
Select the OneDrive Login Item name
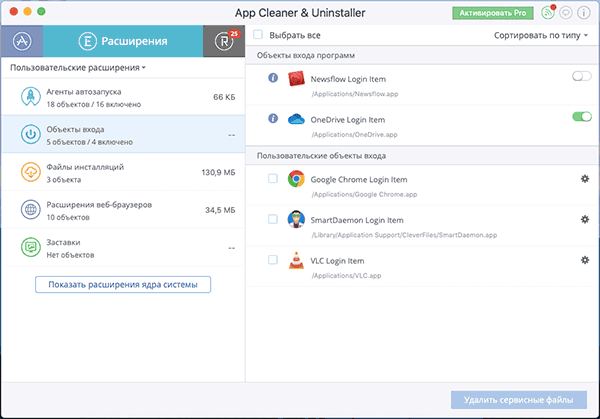coord(347,120)
